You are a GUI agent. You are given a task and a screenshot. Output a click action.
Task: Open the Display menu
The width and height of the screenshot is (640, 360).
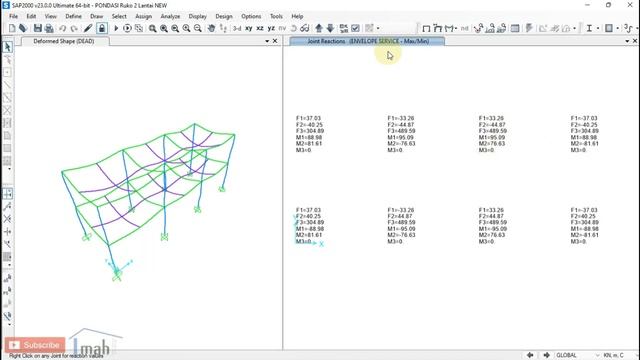click(198, 16)
